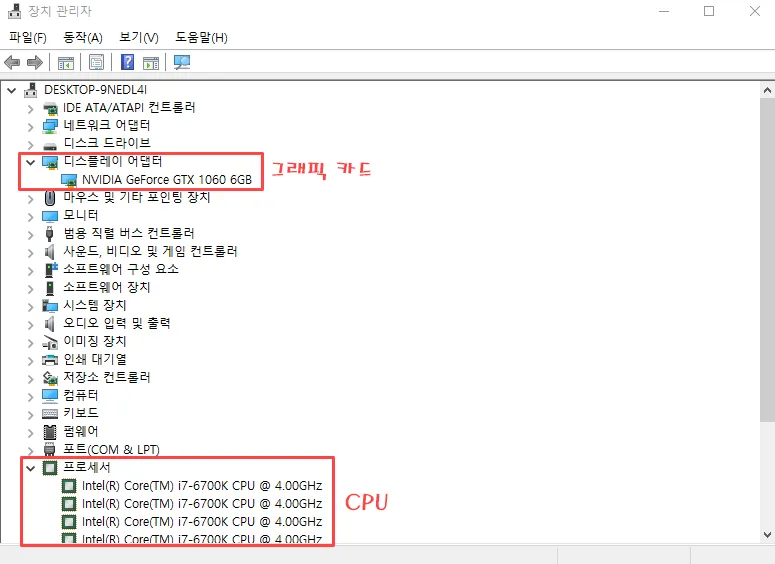Click the 시스템 장치 folder icon
This screenshot has width=775, height=564.
coord(50,306)
